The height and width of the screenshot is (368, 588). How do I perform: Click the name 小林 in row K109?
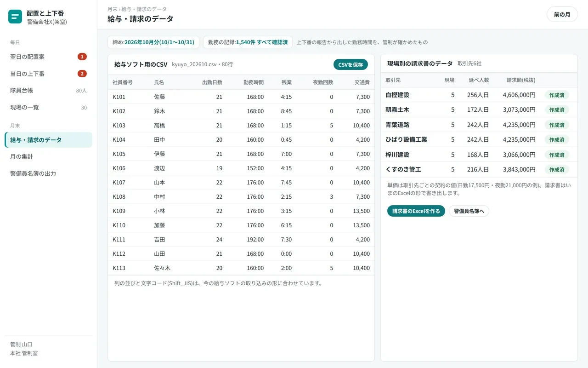[159, 211]
